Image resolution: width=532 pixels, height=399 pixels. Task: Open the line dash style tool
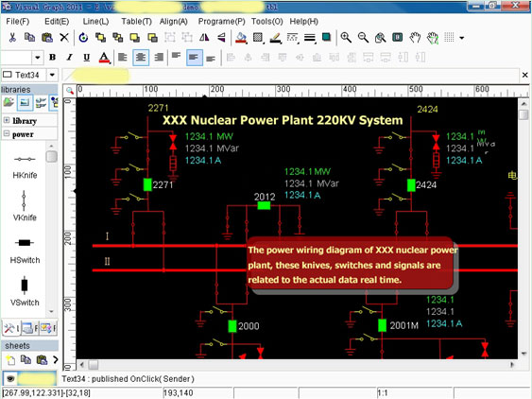[293, 38]
